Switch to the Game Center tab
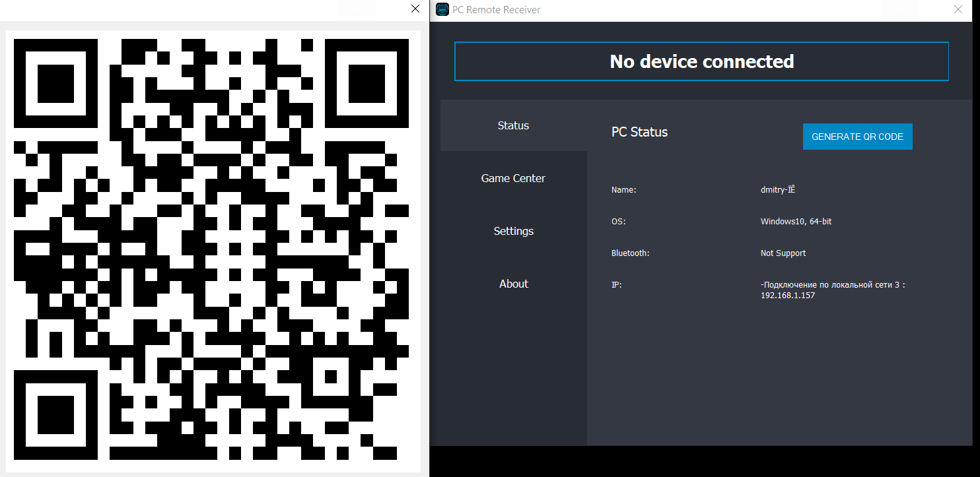 point(514,178)
